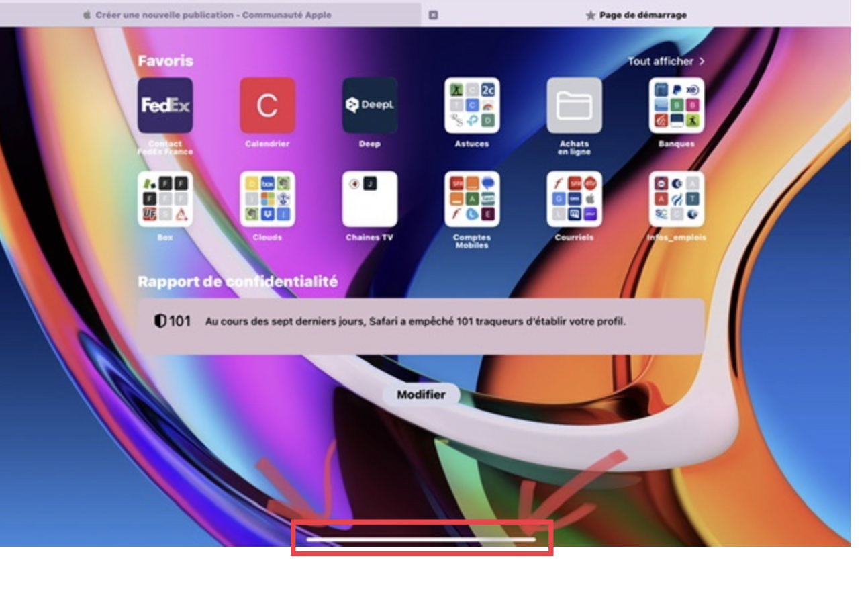The width and height of the screenshot is (868, 589).
Task: Open the Infos_emplois favorites folder
Action: (677, 199)
